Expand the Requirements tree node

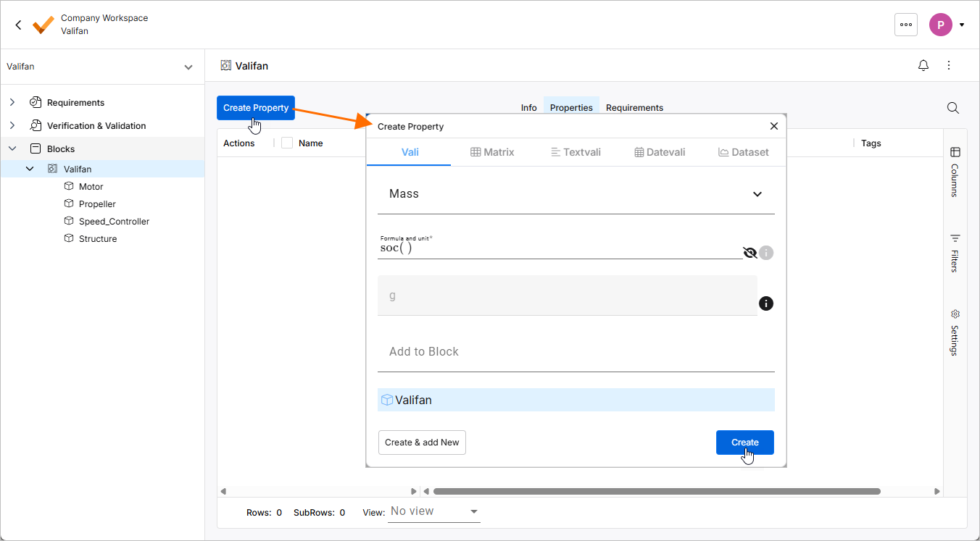point(12,103)
